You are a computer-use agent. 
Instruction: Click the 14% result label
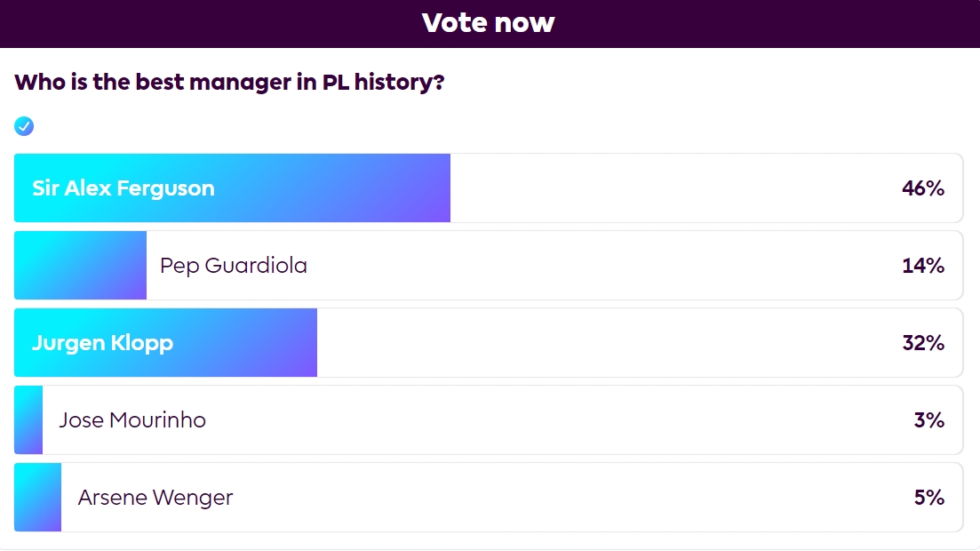pyautogui.click(x=922, y=266)
